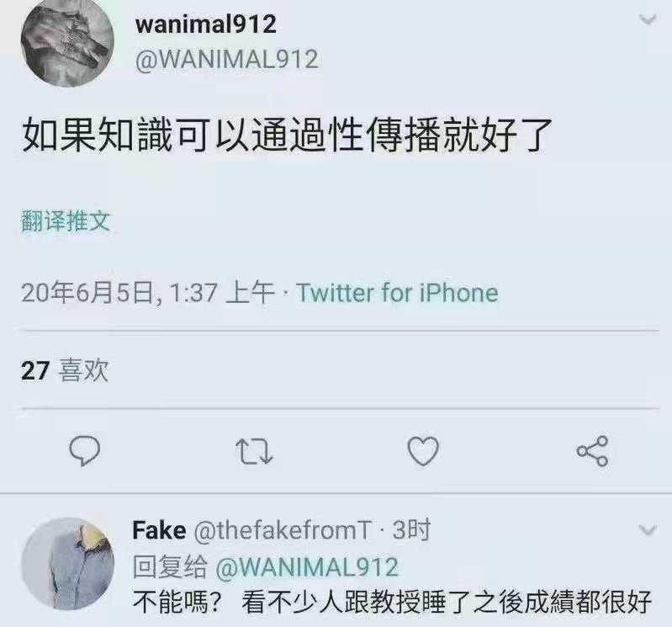The width and height of the screenshot is (672, 627).
Task: Open Fake's profile avatar
Action: [68, 564]
